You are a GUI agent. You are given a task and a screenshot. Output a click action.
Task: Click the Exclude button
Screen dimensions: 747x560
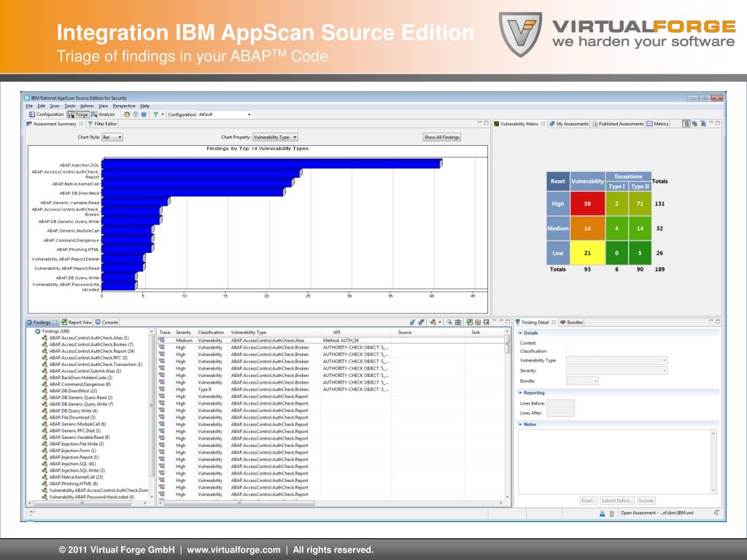pos(646,500)
